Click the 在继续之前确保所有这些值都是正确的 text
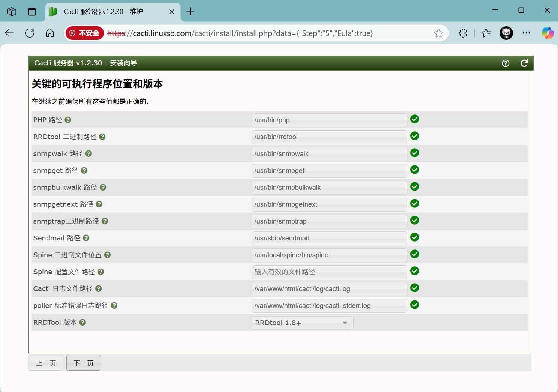The width and height of the screenshot is (558, 392). (x=90, y=101)
